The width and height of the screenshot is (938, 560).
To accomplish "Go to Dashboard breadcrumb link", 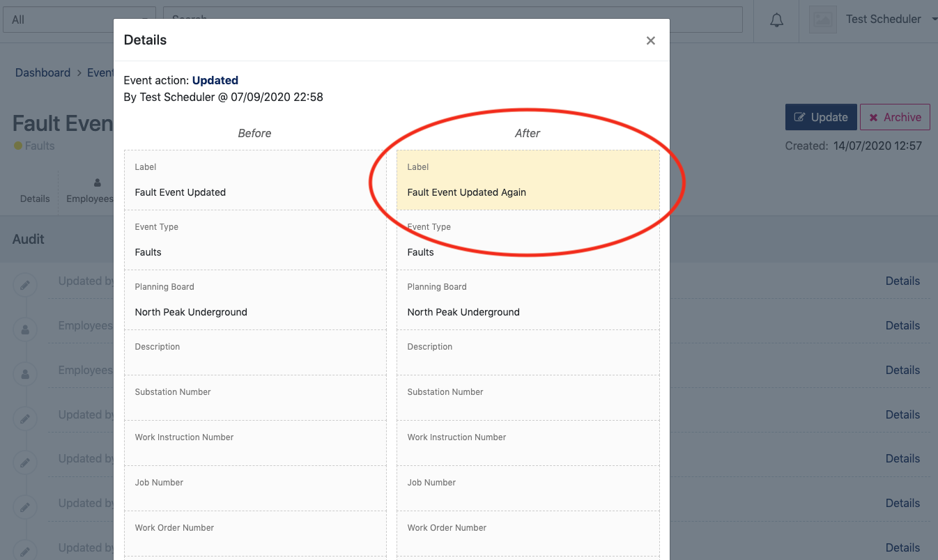I will (43, 72).
